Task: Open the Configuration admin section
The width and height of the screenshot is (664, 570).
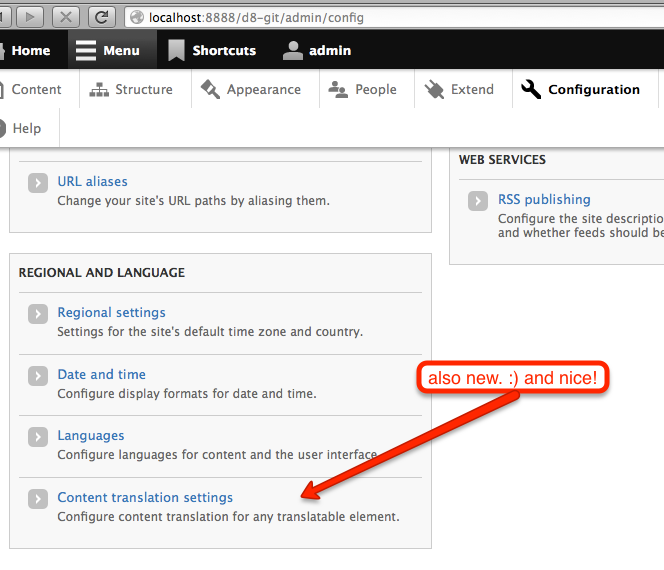Action: tap(585, 89)
